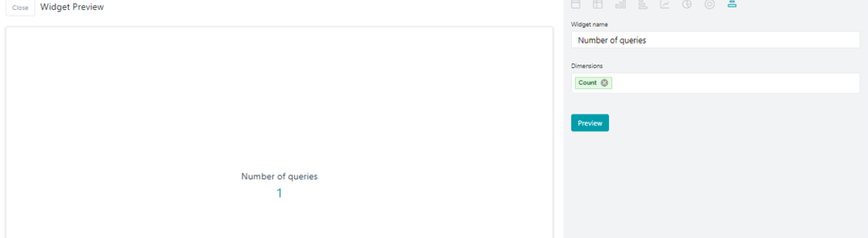
Task: Pick the line chart widget icon
Action: 665,4
